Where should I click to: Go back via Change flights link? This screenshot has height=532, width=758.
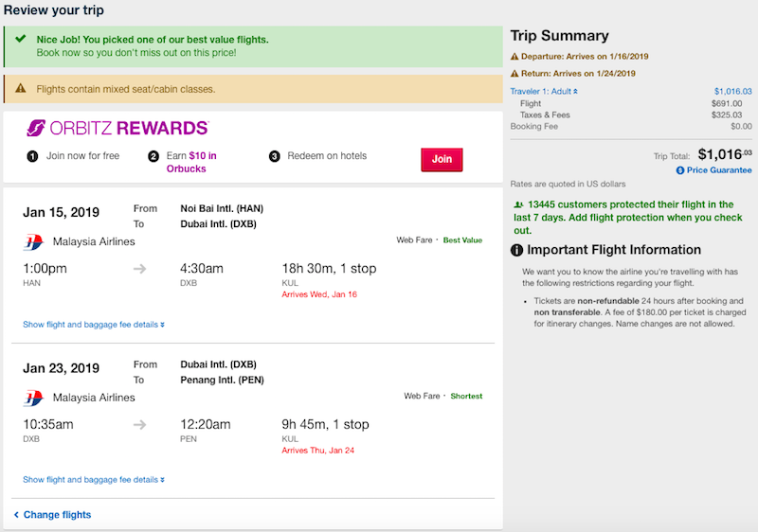pos(52,515)
